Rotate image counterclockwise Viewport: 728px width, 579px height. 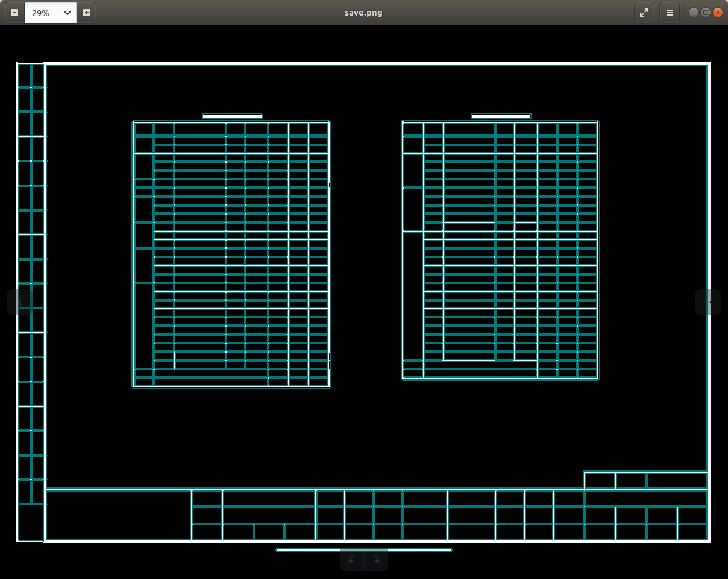352,560
